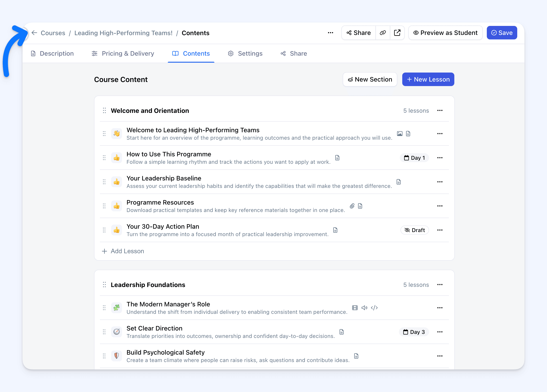Copy the course link with the chain icon

click(x=383, y=33)
